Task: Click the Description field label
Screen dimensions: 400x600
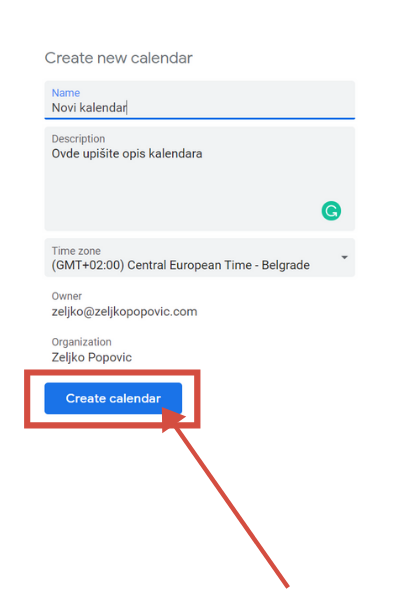Action: point(78,139)
